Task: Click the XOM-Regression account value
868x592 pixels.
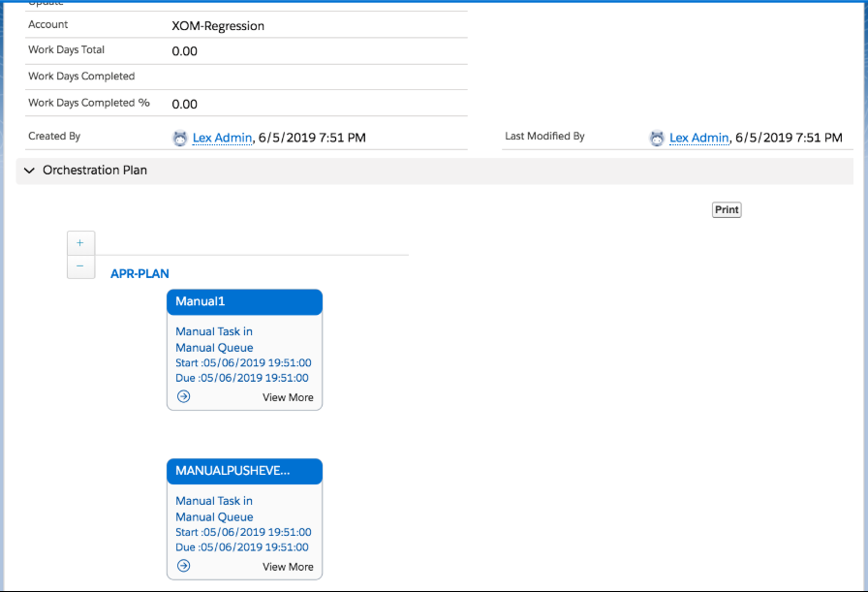Action: [x=218, y=26]
